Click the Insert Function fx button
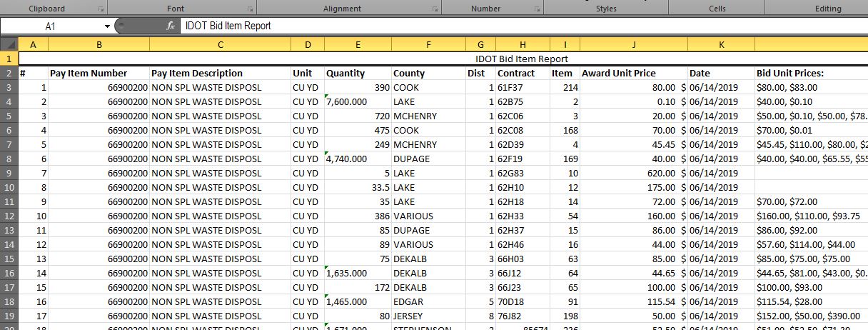The width and height of the screenshot is (868, 330). point(171,26)
